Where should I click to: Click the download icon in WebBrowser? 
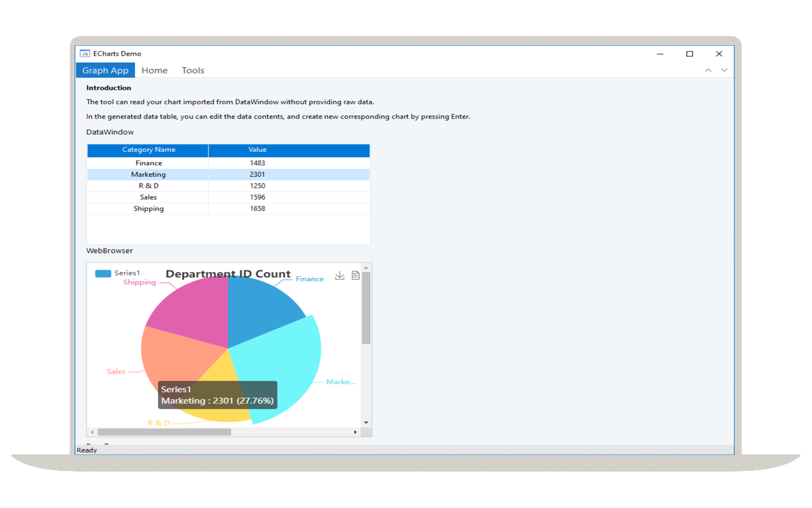point(340,276)
